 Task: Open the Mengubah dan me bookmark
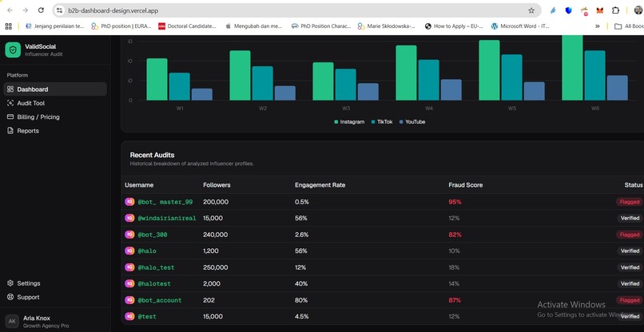pyautogui.click(x=254, y=26)
